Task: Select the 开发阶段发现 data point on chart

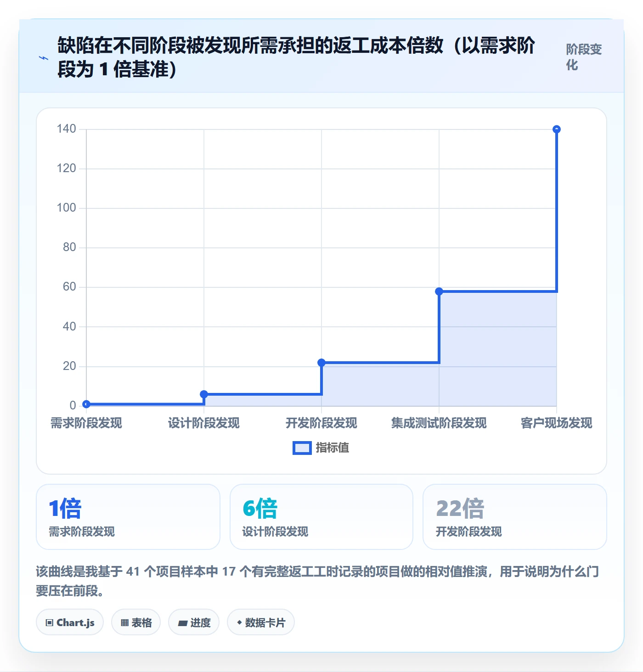Action: pos(321,363)
